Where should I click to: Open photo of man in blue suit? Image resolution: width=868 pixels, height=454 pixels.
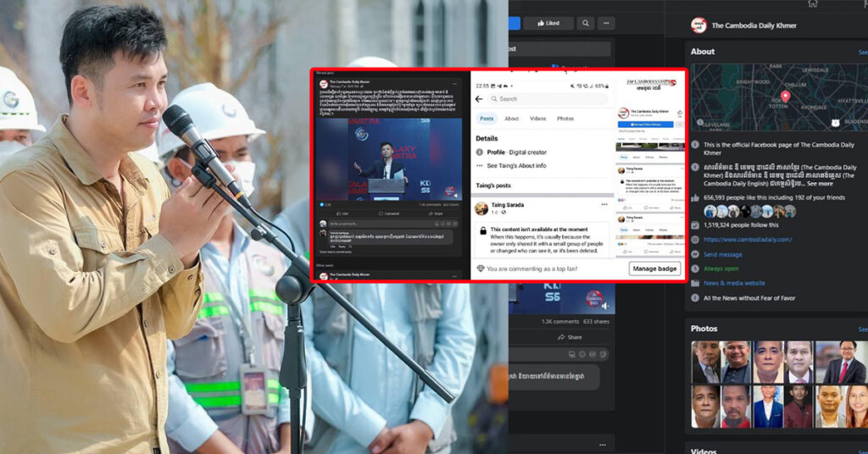coord(768,407)
